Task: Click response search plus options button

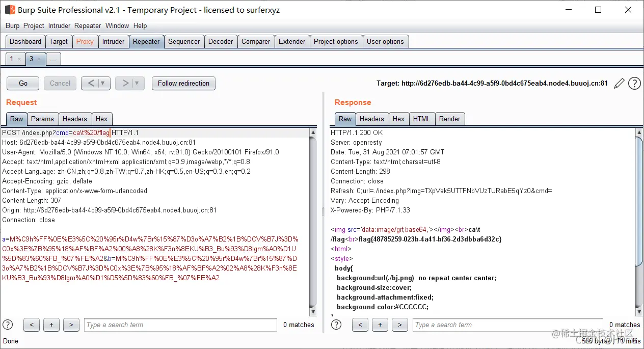Action: pos(380,325)
